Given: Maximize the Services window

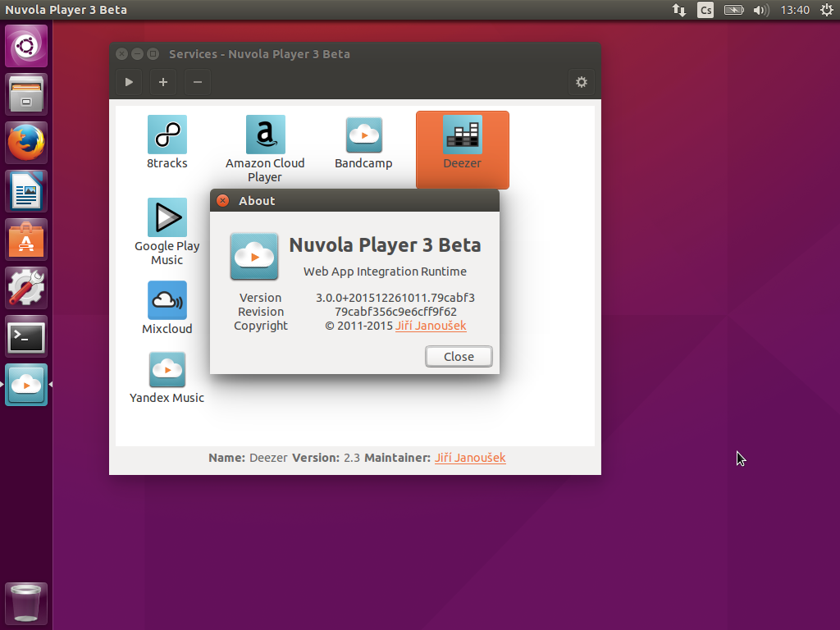Looking at the screenshot, I should [153, 53].
